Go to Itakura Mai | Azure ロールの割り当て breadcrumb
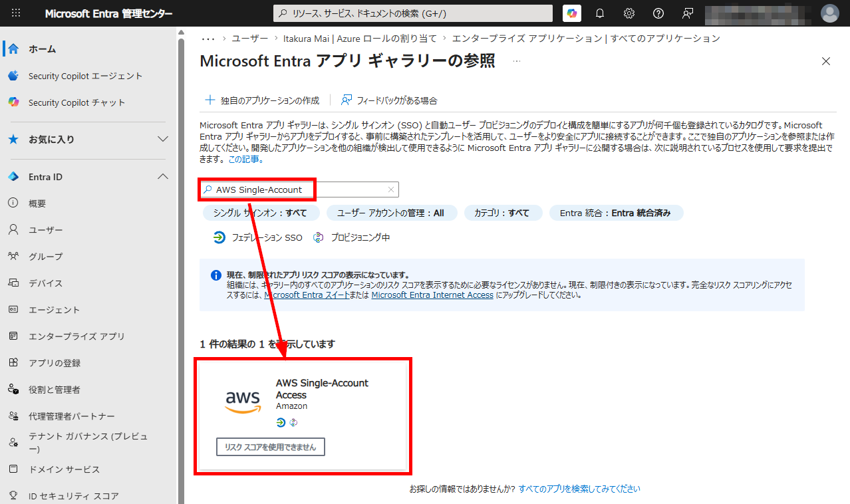 click(x=360, y=39)
